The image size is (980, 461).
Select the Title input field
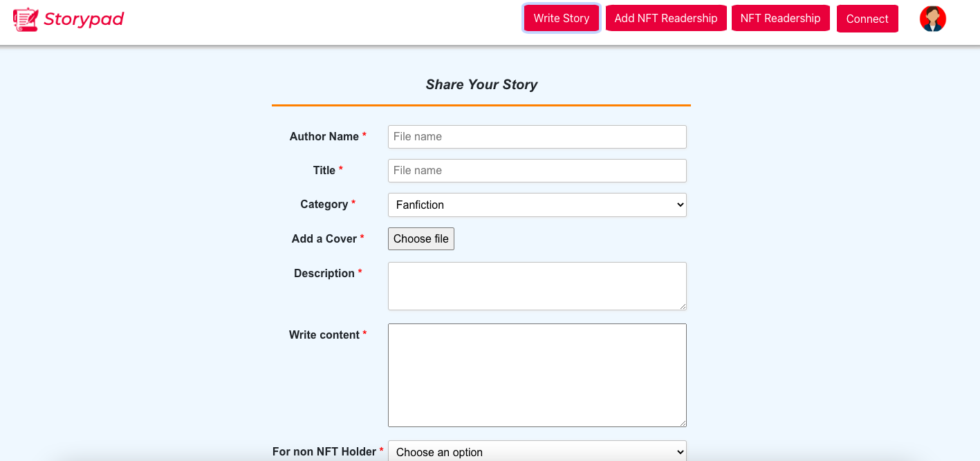pyautogui.click(x=537, y=170)
